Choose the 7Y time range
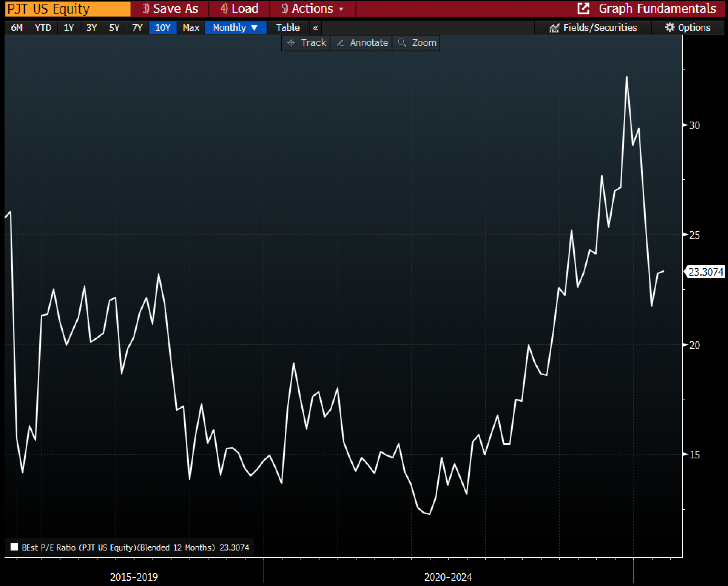The width and height of the screenshot is (728, 586). (137, 28)
